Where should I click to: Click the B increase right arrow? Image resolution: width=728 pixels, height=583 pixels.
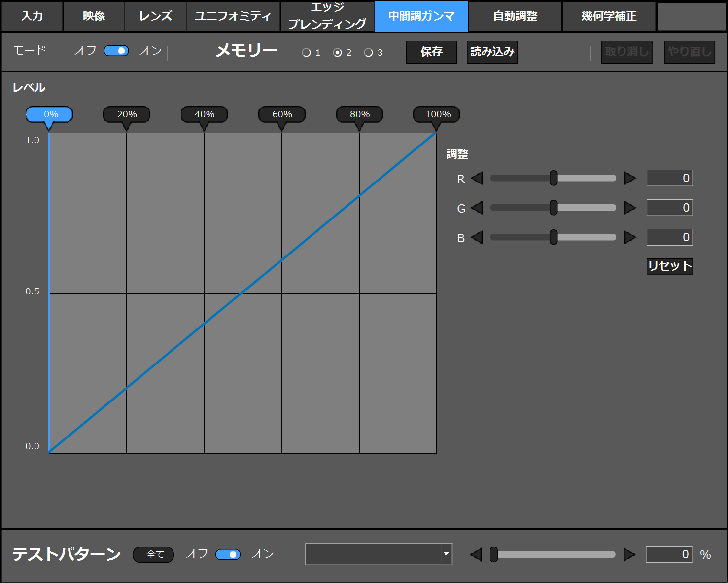click(630, 237)
